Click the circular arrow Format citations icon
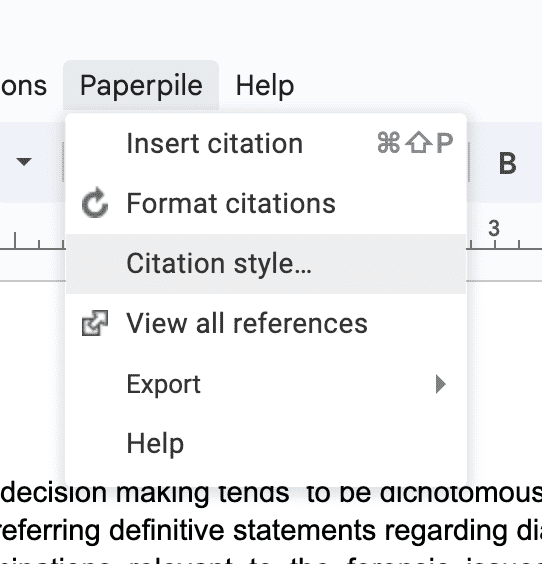 click(95, 203)
